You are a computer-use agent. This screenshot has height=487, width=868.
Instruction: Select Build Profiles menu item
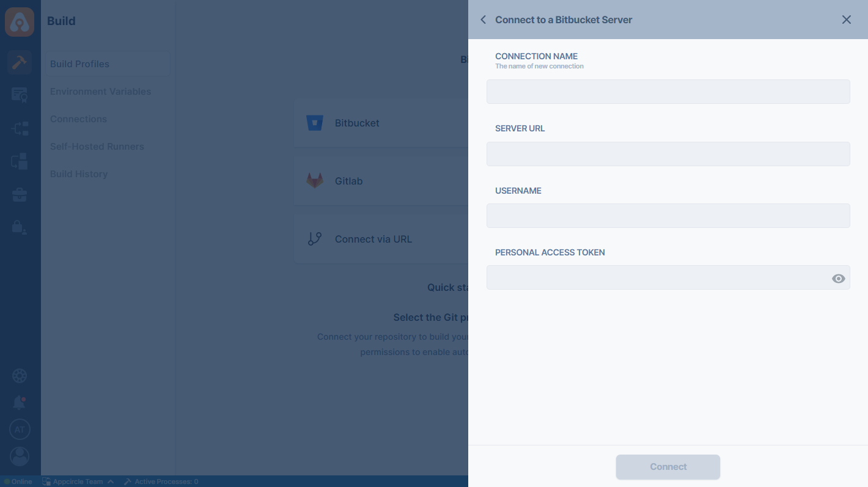click(x=108, y=64)
